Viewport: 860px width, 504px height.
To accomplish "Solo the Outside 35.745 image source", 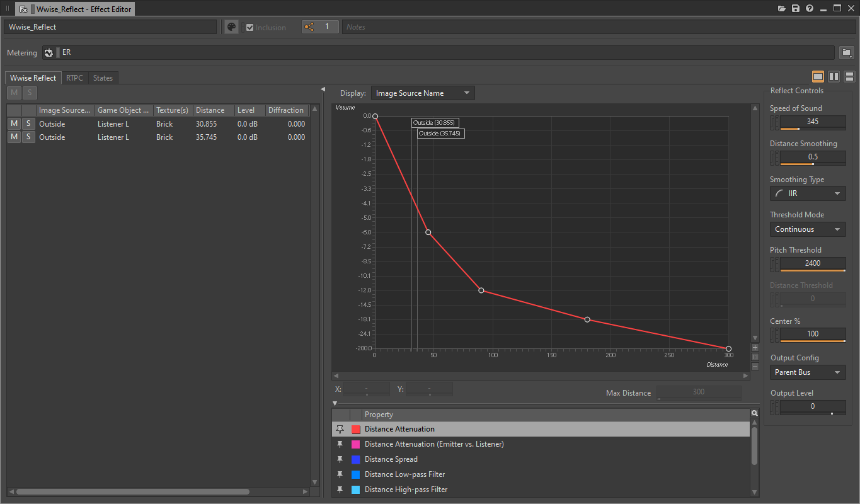I will (28, 137).
